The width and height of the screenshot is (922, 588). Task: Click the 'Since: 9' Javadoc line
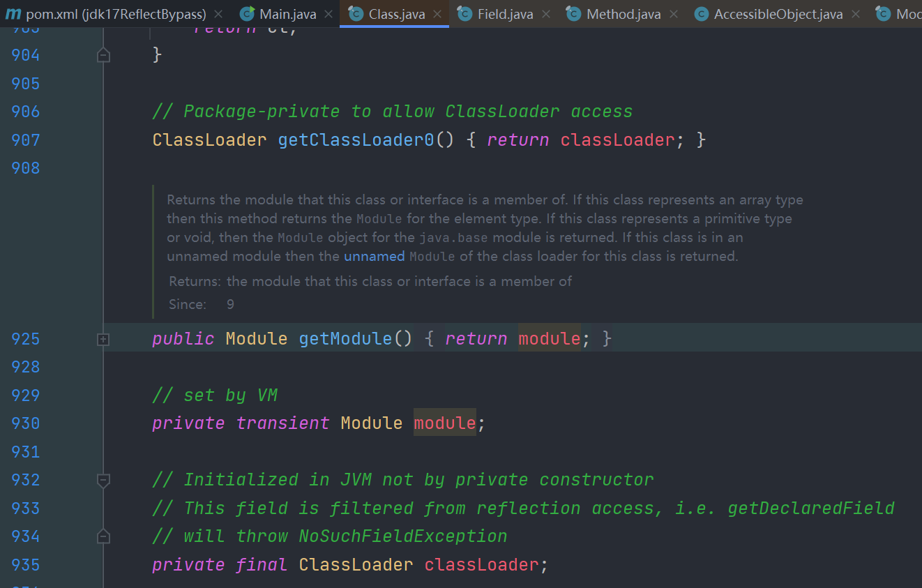point(202,304)
